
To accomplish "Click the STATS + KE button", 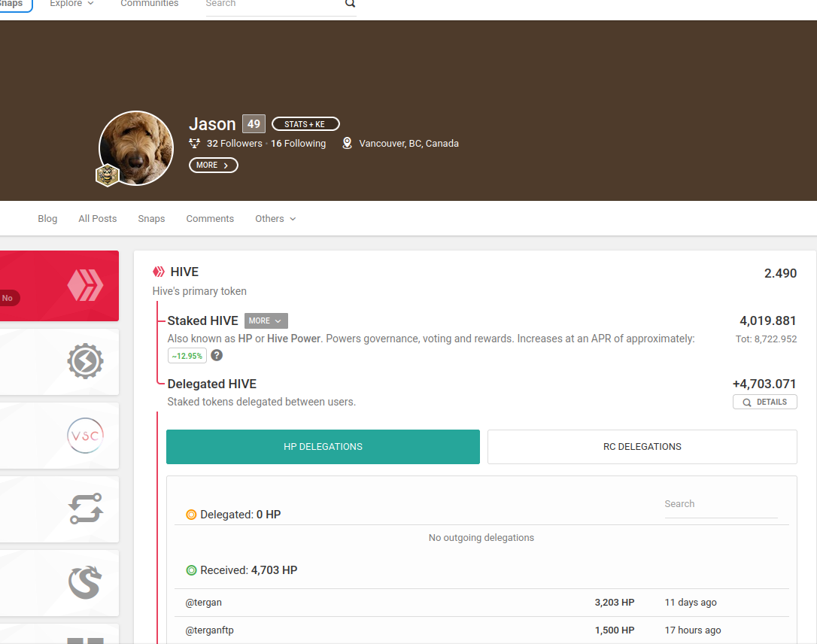I will coord(305,124).
